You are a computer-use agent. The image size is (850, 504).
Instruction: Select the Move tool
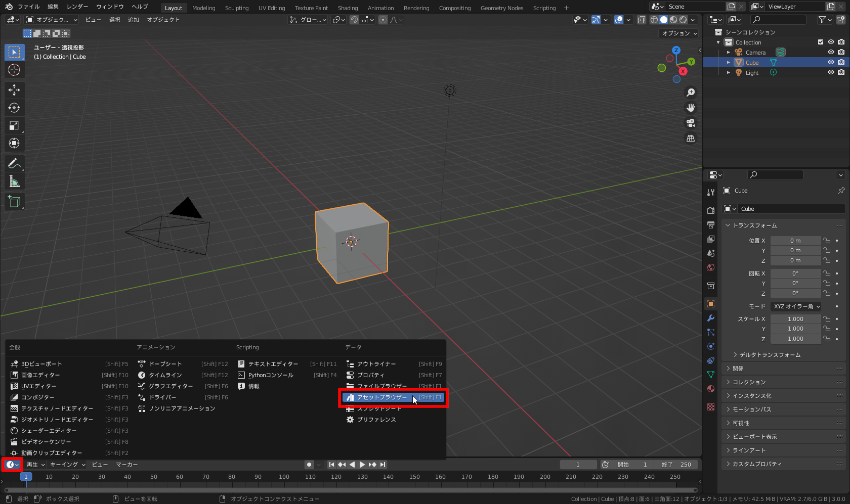(x=14, y=90)
